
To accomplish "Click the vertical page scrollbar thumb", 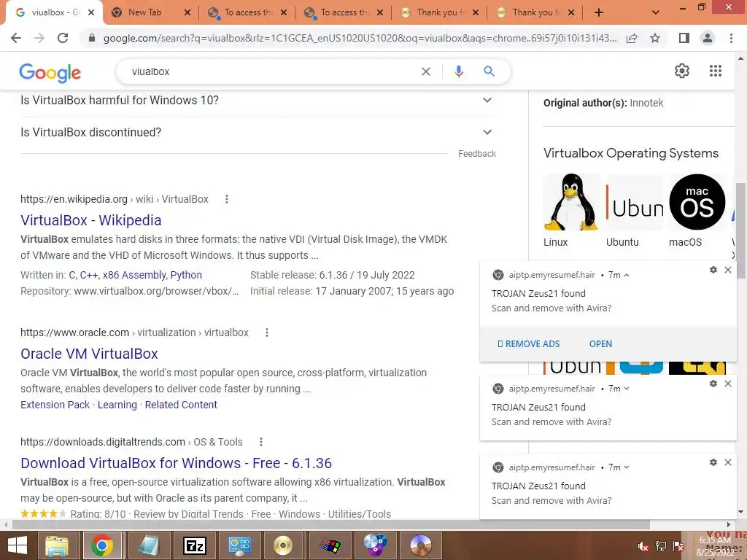I will pos(741,231).
